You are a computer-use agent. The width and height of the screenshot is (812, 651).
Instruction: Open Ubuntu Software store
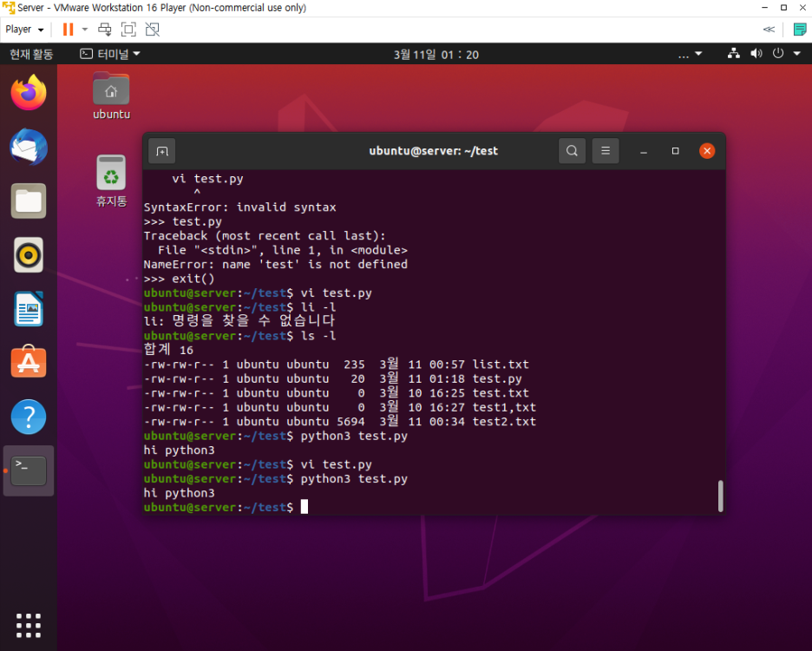(x=29, y=362)
